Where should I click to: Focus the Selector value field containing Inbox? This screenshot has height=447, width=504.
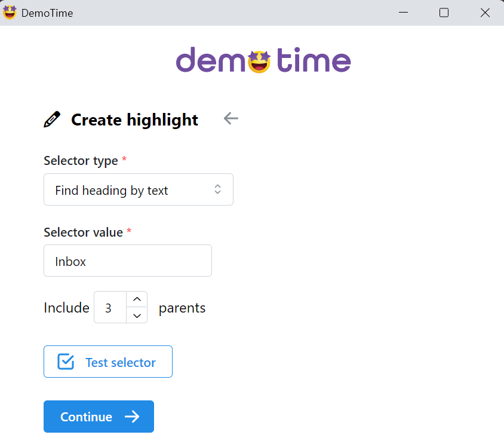[x=127, y=261]
